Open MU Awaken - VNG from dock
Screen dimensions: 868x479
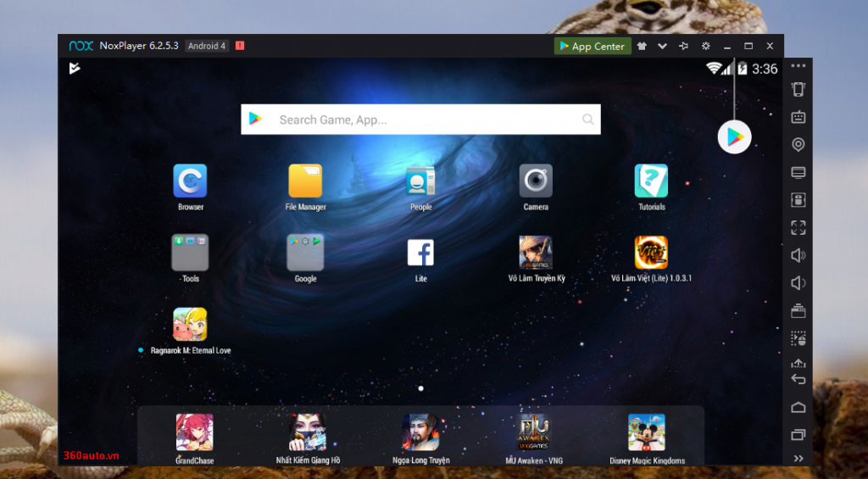click(534, 432)
